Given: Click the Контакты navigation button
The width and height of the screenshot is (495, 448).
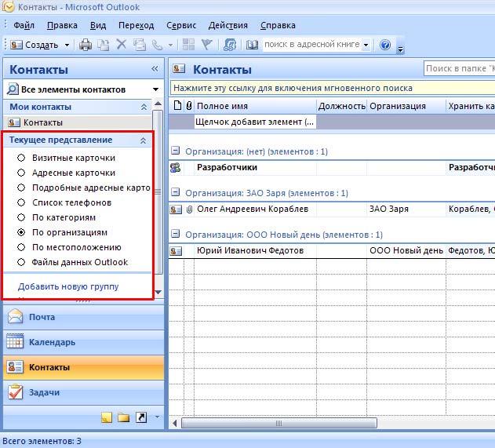Looking at the screenshot, I should click(84, 367).
